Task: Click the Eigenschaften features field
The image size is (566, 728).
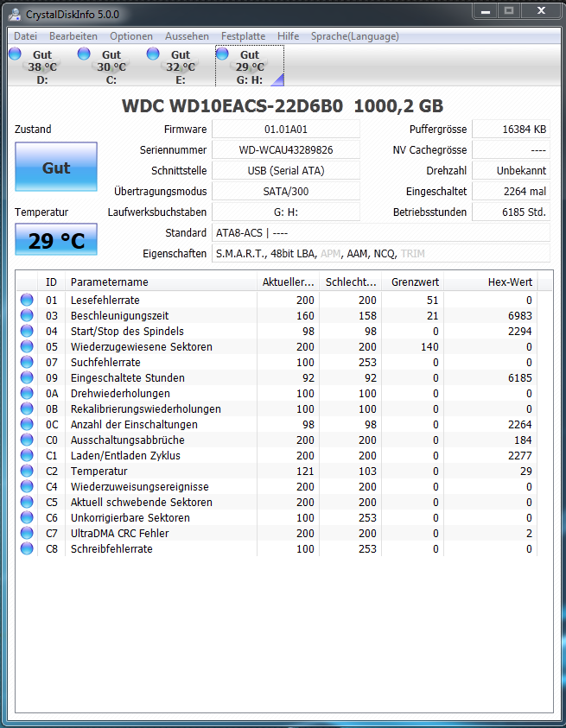Action: pos(381,254)
